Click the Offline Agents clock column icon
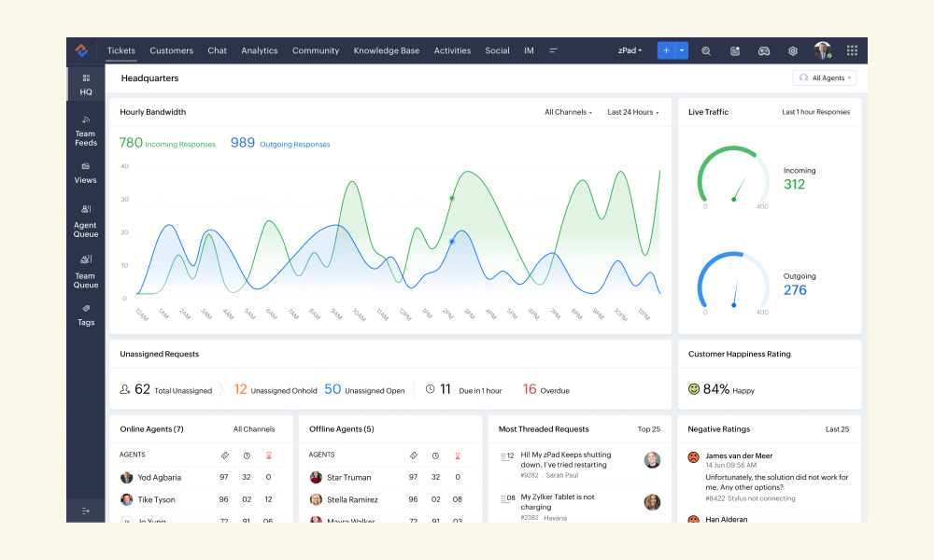Screen dimensions: 934x560 pyautogui.click(x=435, y=455)
